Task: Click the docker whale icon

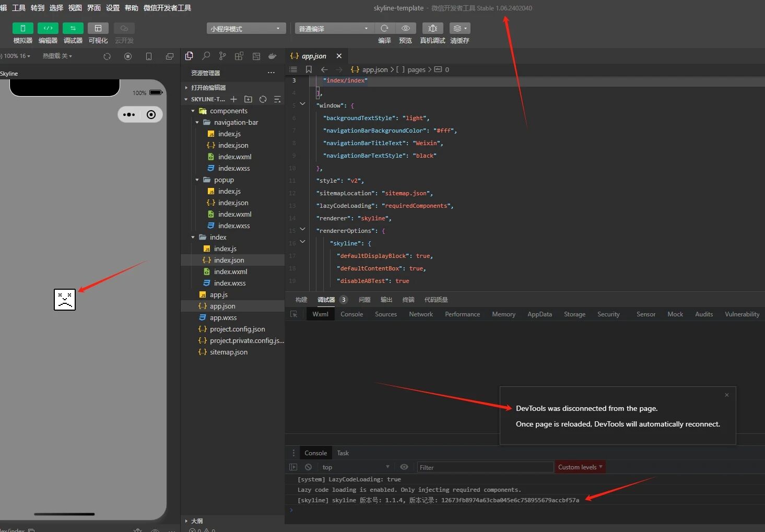Action: (272, 56)
